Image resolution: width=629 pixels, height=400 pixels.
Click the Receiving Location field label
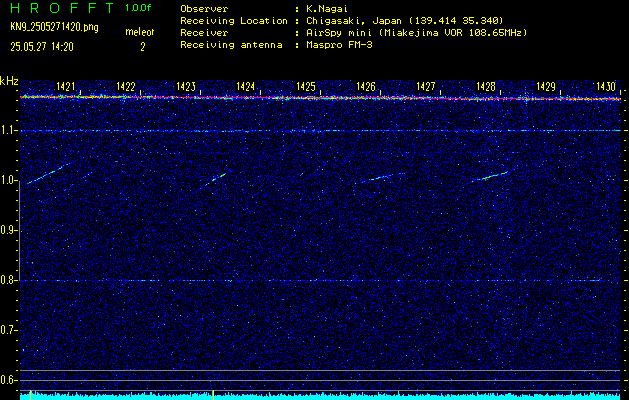234,21
